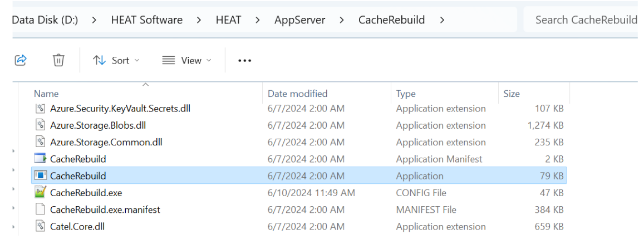Click the Catel.Core.dll file icon
This screenshot has height=244, width=644.
click(40, 227)
